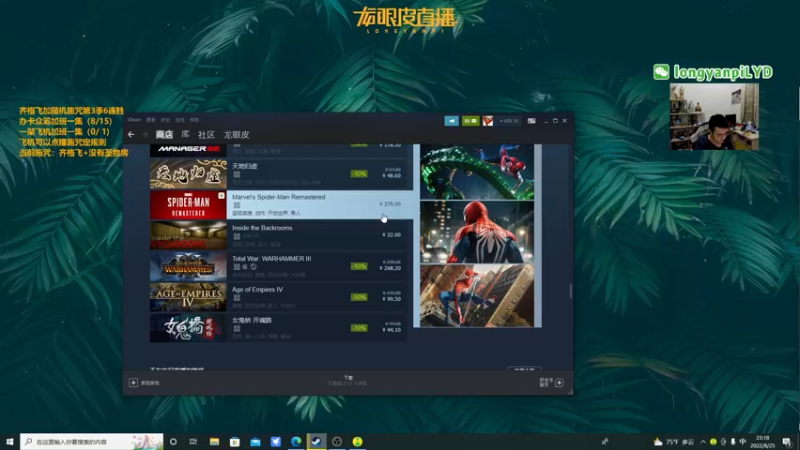The width and height of the screenshot is (800, 450).
Task: Click the Steam store page scrollbar thumb
Action: coord(570,291)
